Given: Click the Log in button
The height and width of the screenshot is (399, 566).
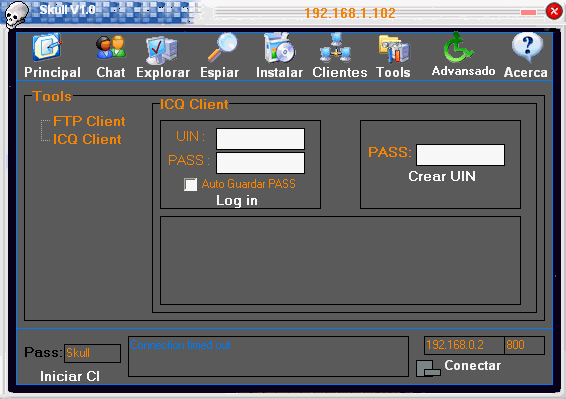Looking at the screenshot, I should (x=237, y=200).
